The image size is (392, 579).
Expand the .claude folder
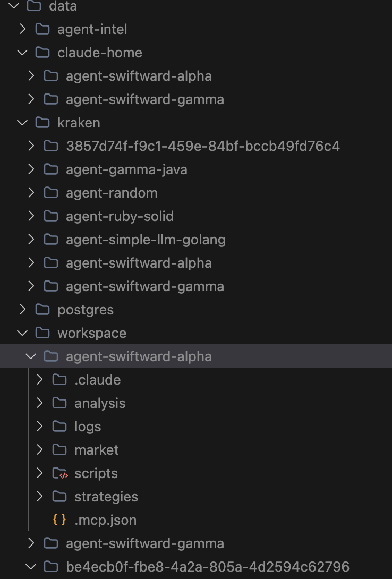tap(39, 380)
